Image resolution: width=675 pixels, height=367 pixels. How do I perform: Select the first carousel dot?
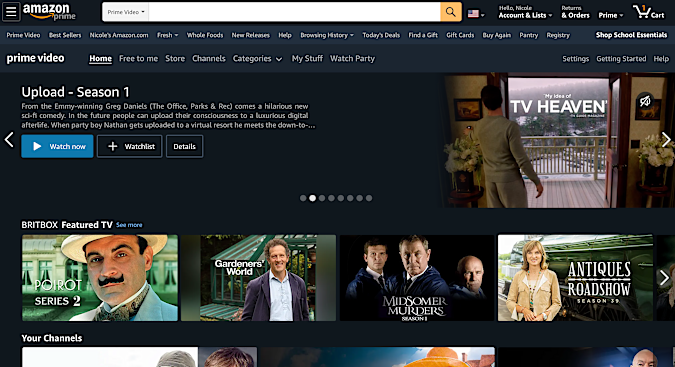[303, 198]
